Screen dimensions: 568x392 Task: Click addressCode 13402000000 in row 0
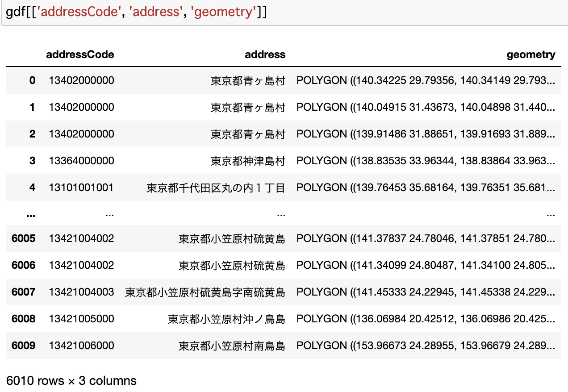[82, 80]
